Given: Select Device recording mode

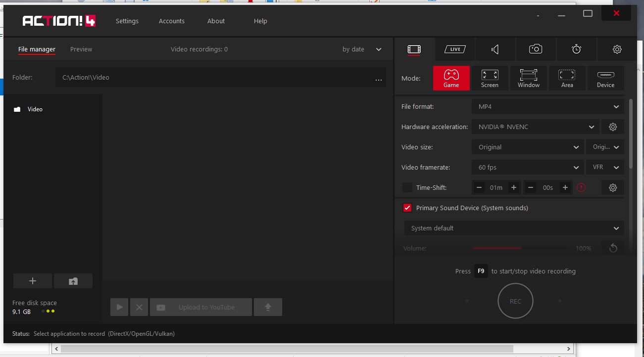Looking at the screenshot, I should click(x=605, y=78).
